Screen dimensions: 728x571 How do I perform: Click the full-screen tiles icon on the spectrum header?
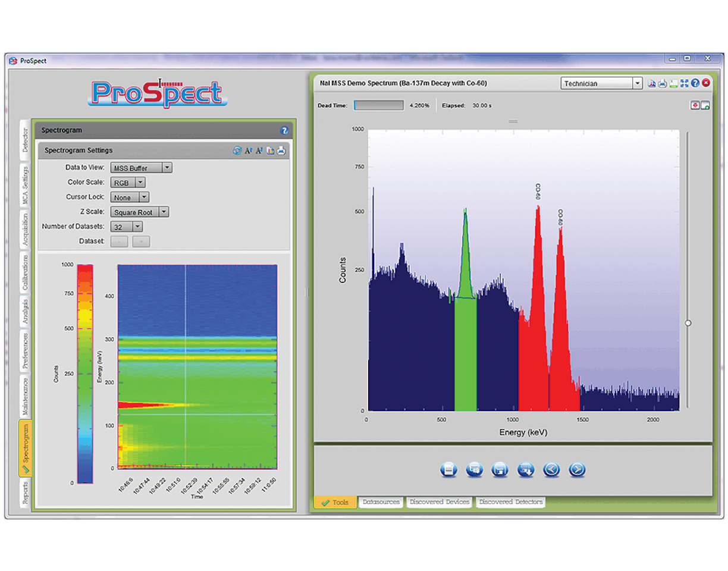(x=684, y=83)
